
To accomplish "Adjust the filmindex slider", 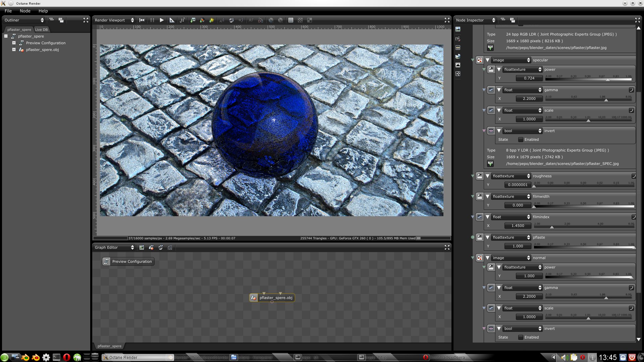I will 552,227.
